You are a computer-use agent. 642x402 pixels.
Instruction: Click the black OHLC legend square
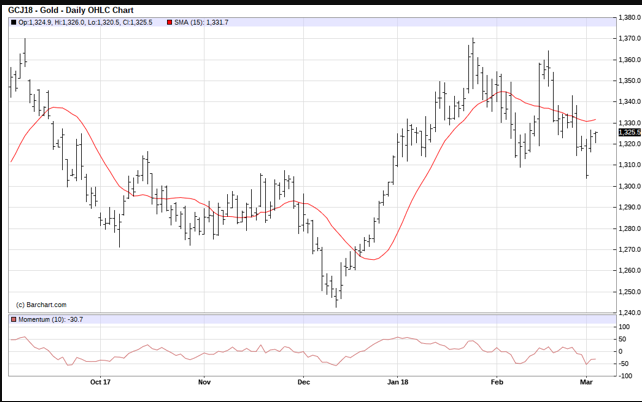point(13,21)
